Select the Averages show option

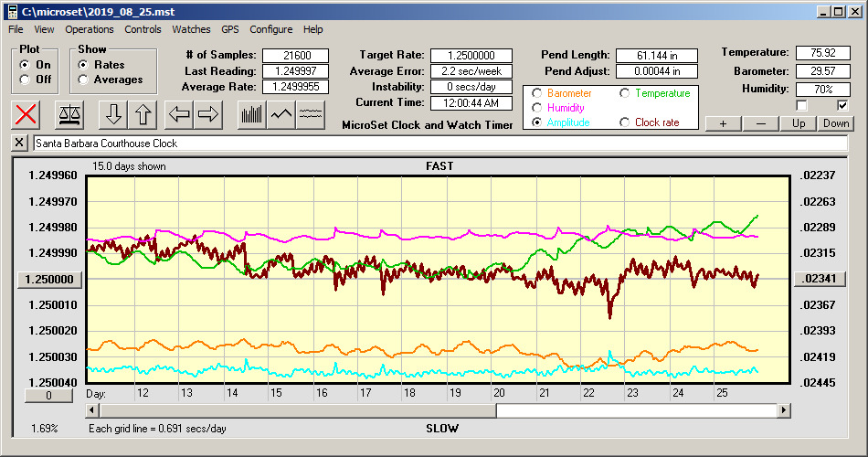point(84,80)
